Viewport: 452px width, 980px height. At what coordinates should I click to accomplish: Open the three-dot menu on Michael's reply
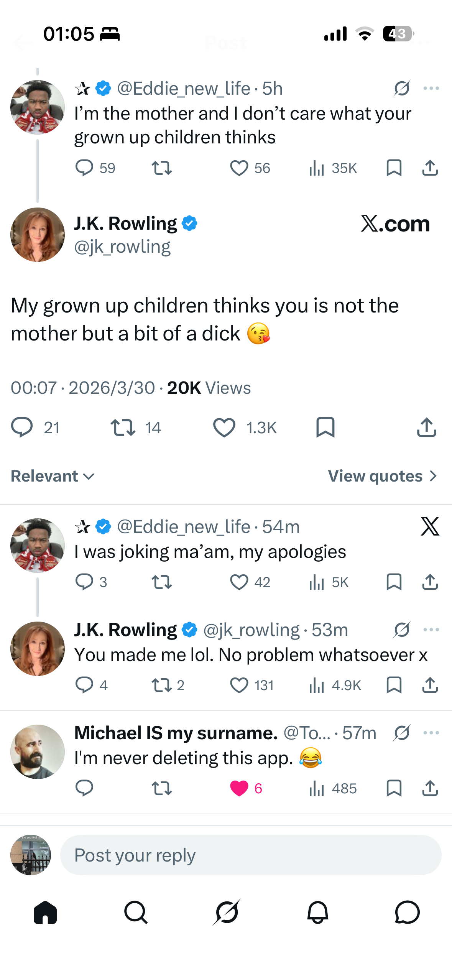[432, 733]
